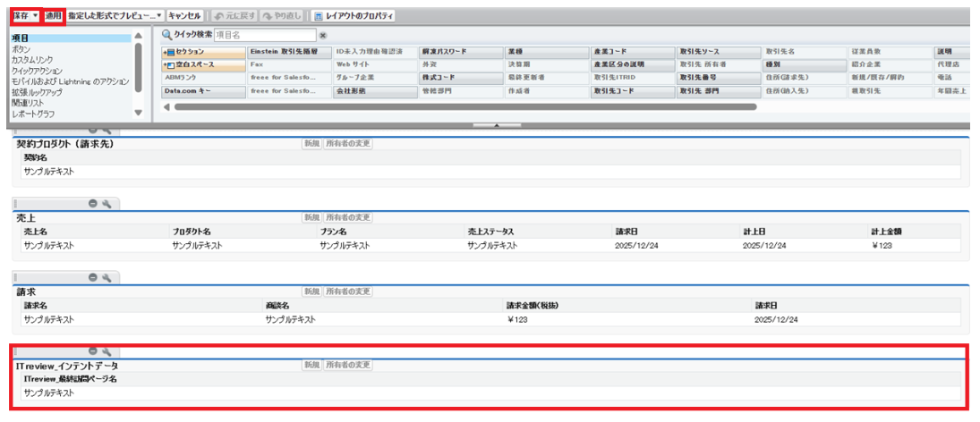The width and height of the screenshot is (980, 422).
Task: Click the 適用 button
Action: tap(55, 16)
